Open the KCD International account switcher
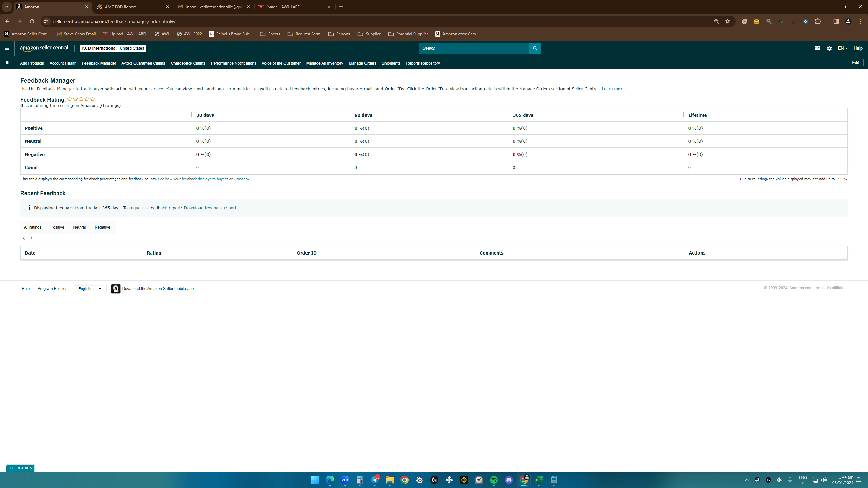 113,48
